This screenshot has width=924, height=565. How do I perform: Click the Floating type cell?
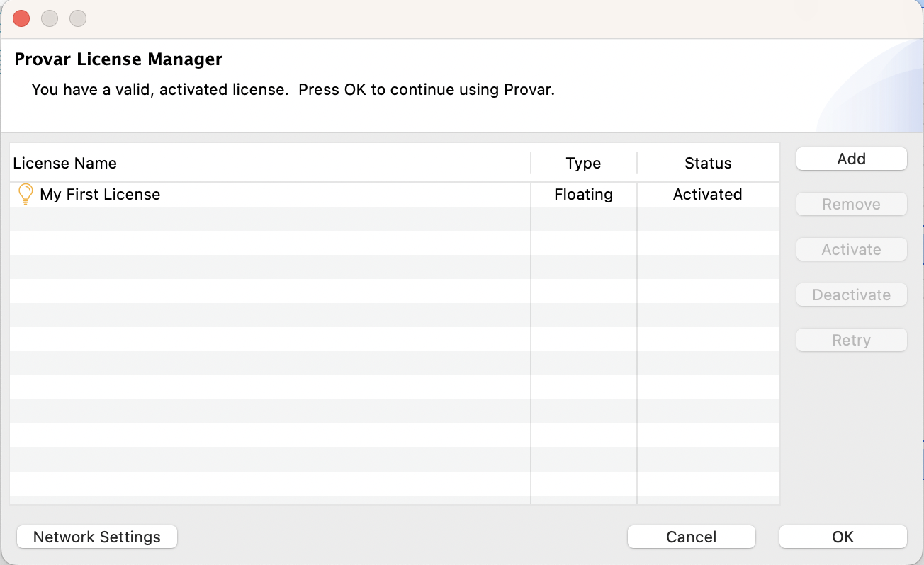click(583, 194)
